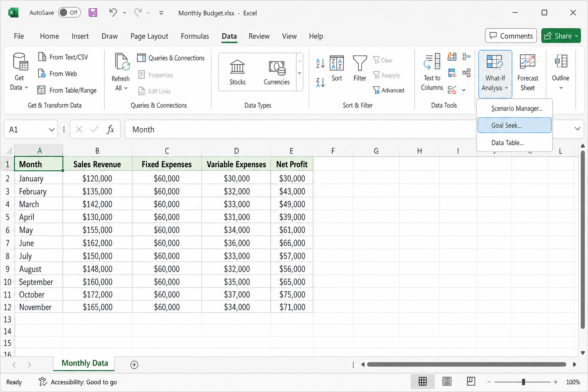Click the Save floppy disk icon
The image size is (588, 392).
pos(93,13)
